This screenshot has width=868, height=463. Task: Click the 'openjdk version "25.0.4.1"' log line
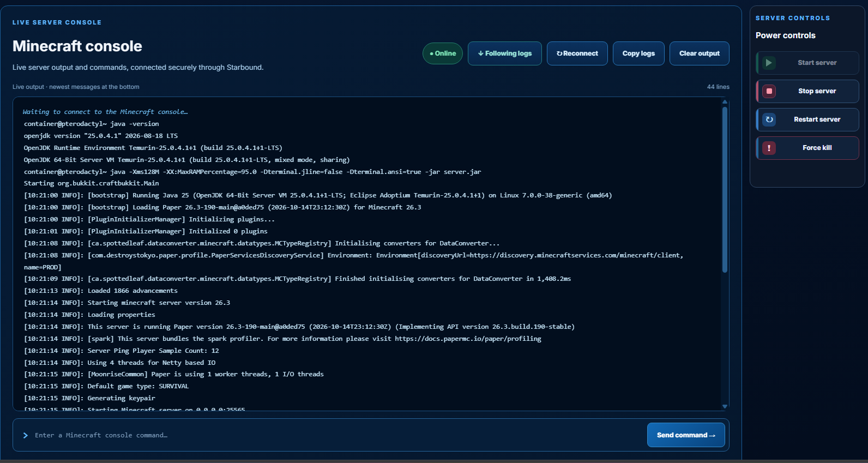(x=101, y=136)
